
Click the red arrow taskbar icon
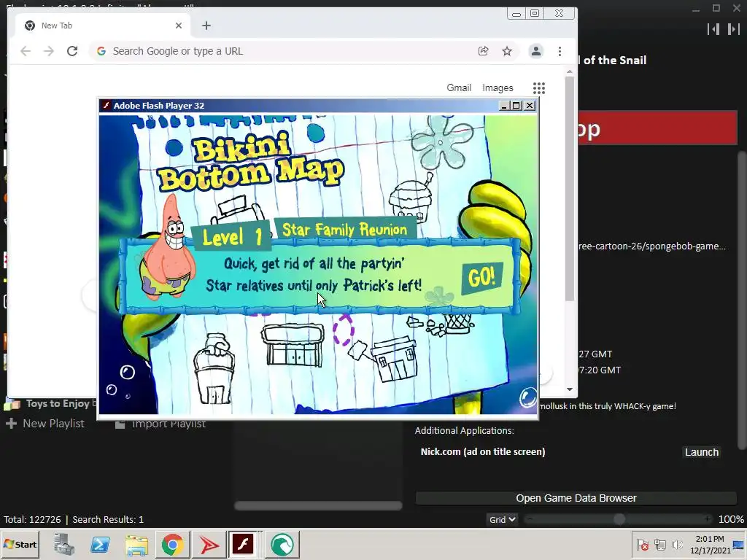click(208, 544)
